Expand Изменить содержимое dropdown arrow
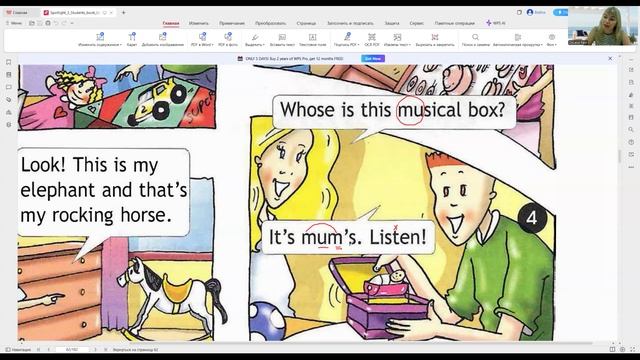 (121, 45)
